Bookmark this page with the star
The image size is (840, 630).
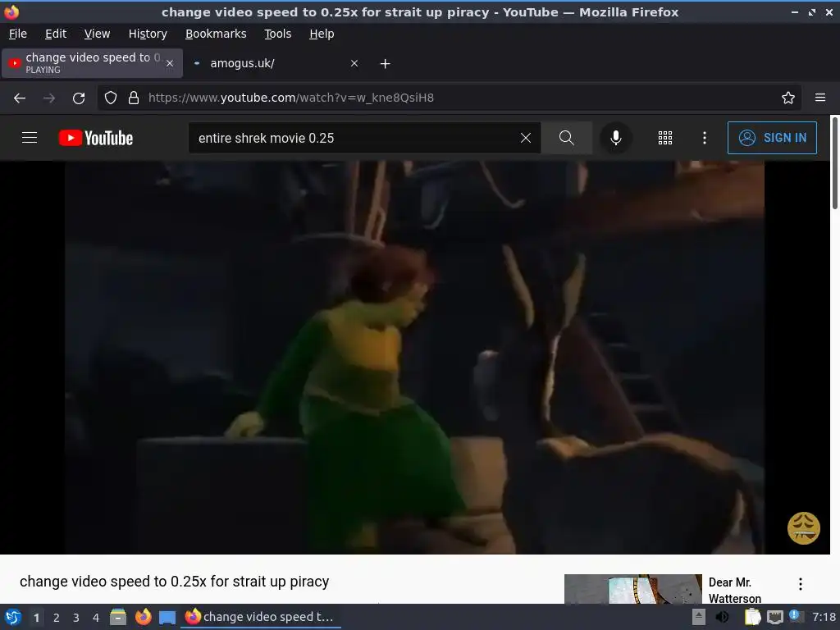788,98
